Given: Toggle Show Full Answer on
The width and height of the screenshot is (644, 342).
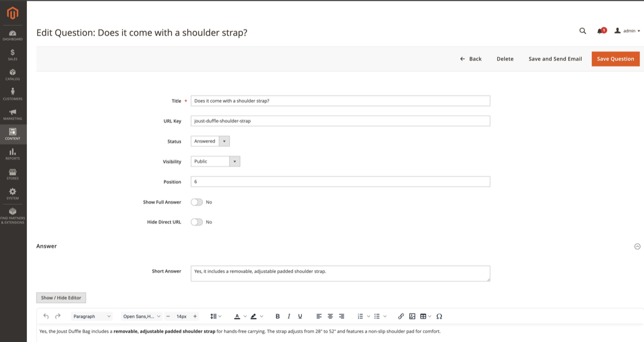Looking at the screenshot, I should 196,202.
